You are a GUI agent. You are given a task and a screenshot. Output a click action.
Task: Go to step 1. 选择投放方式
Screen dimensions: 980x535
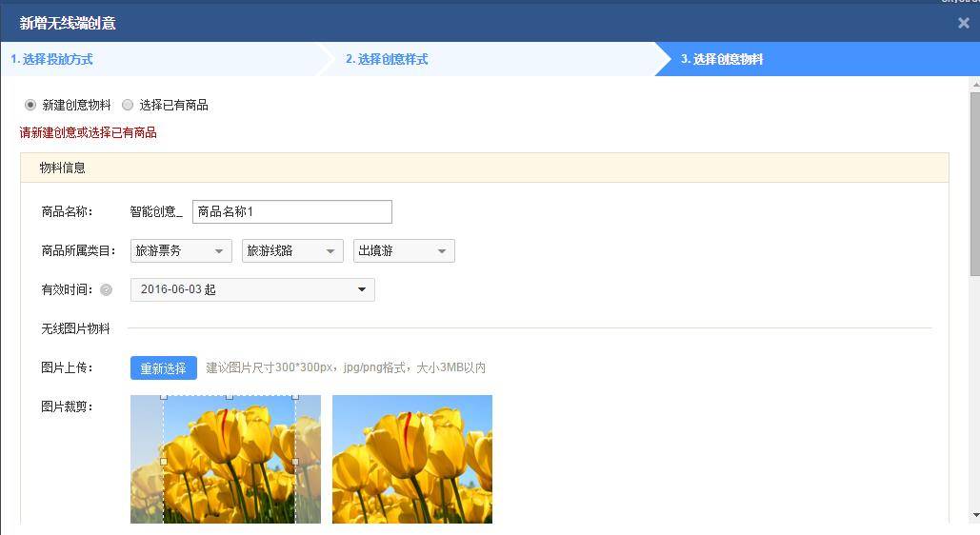(x=51, y=59)
